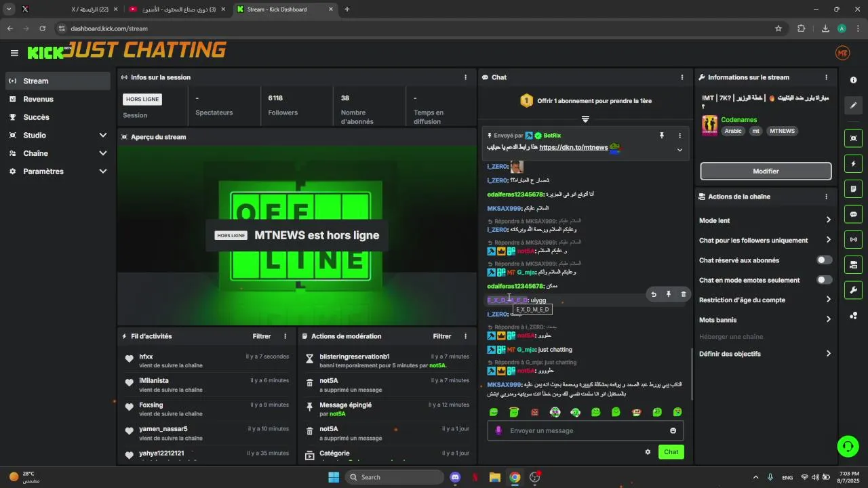Select Stream in the sidebar
This screenshot has height=488, width=868.
pyautogui.click(x=57, y=81)
